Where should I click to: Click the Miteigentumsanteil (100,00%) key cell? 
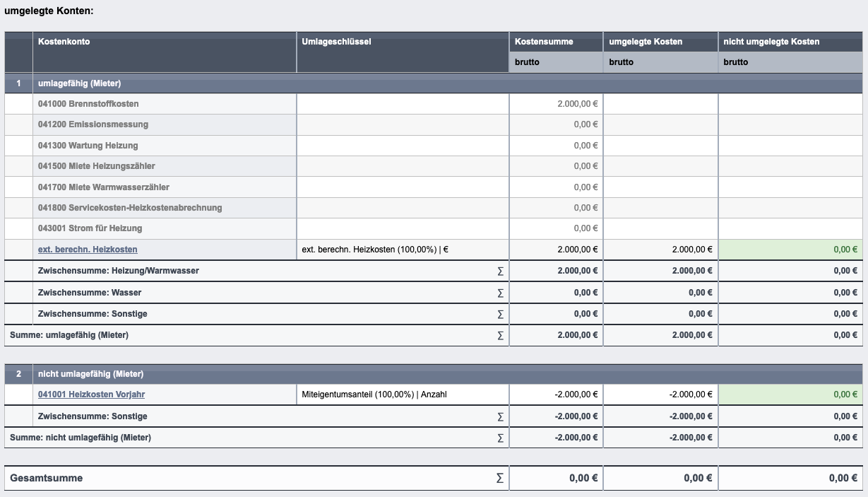click(x=403, y=394)
